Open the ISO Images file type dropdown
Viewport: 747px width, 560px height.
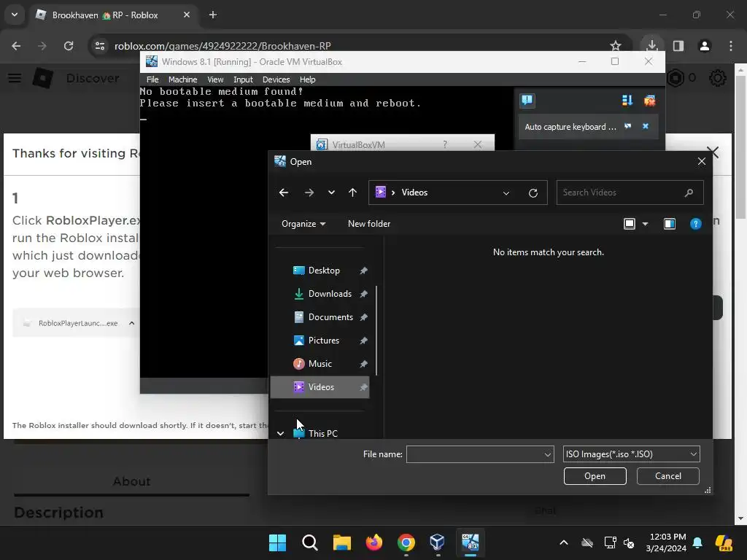pos(631,454)
